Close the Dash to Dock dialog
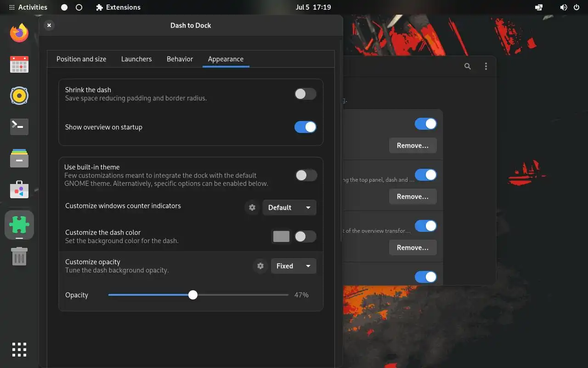Image resolution: width=588 pixels, height=368 pixels. click(x=49, y=25)
